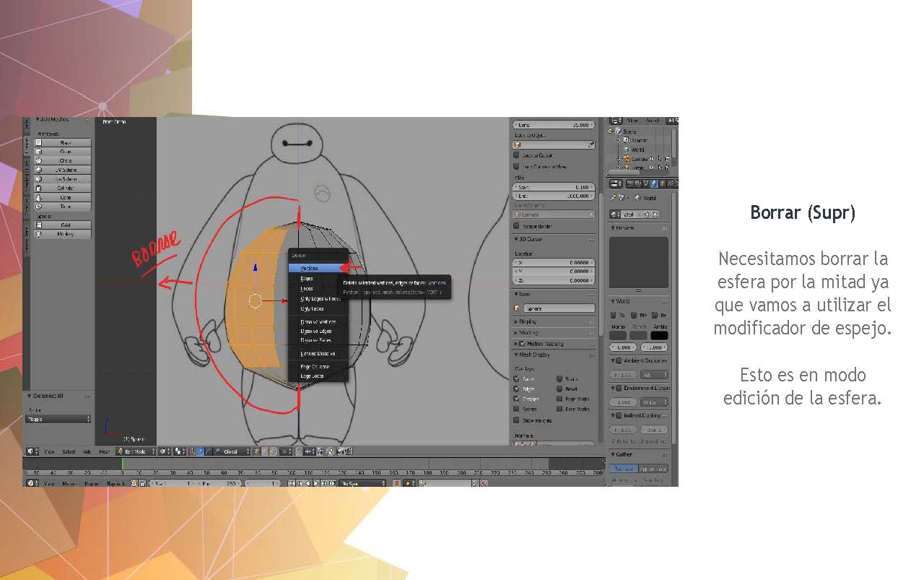This screenshot has width=924, height=580.
Task: Collapse the 3D Cursor panel
Action: click(x=515, y=239)
